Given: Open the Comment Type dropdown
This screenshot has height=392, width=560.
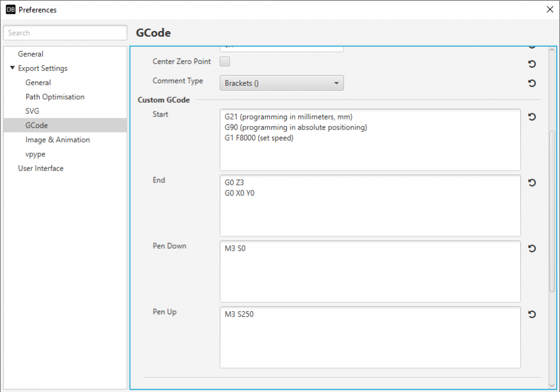Looking at the screenshot, I should pyautogui.click(x=281, y=83).
